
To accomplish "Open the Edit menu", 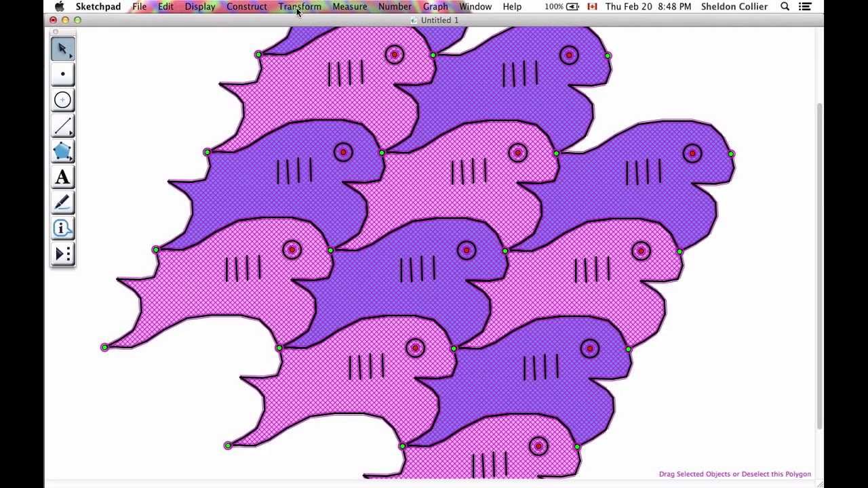I will pyautogui.click(x=165, y=7).
